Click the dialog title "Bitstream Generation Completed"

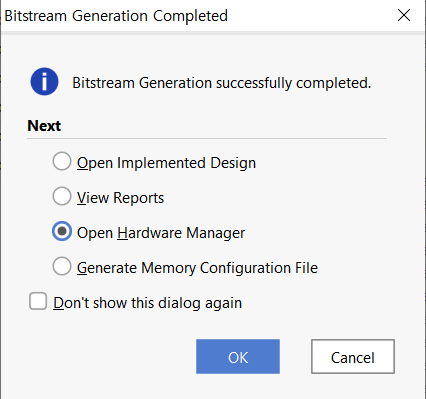pyautogui.click(x=116, y=16)
